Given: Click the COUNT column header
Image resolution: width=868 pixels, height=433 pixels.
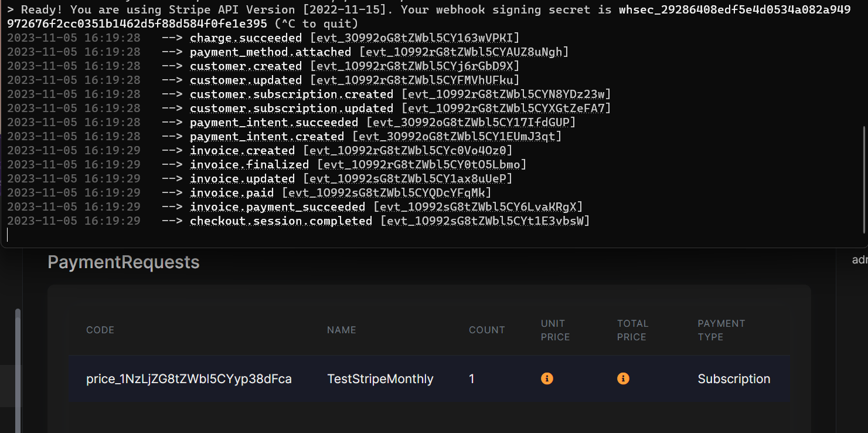Looking at the screenshot, I should click(486, 330).
